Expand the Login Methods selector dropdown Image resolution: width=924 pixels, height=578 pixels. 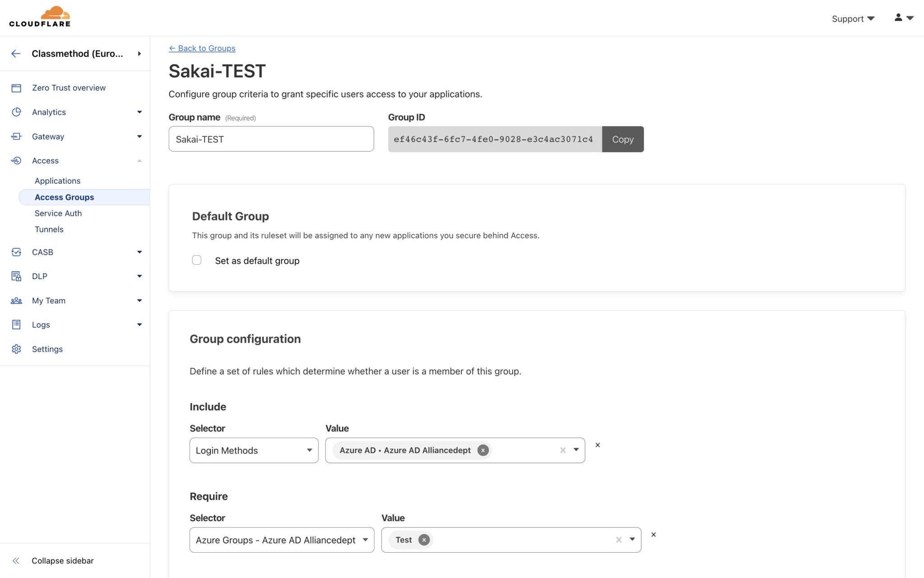(310, 450)
